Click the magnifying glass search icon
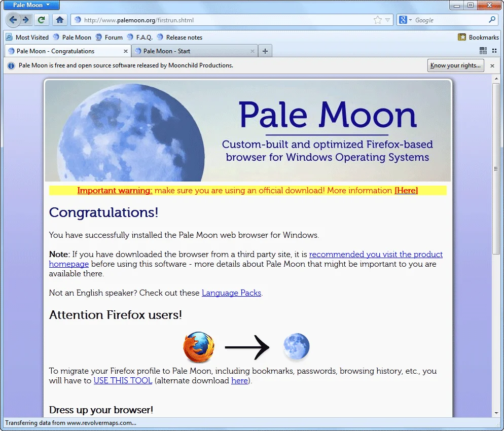 tap(492, 20)
